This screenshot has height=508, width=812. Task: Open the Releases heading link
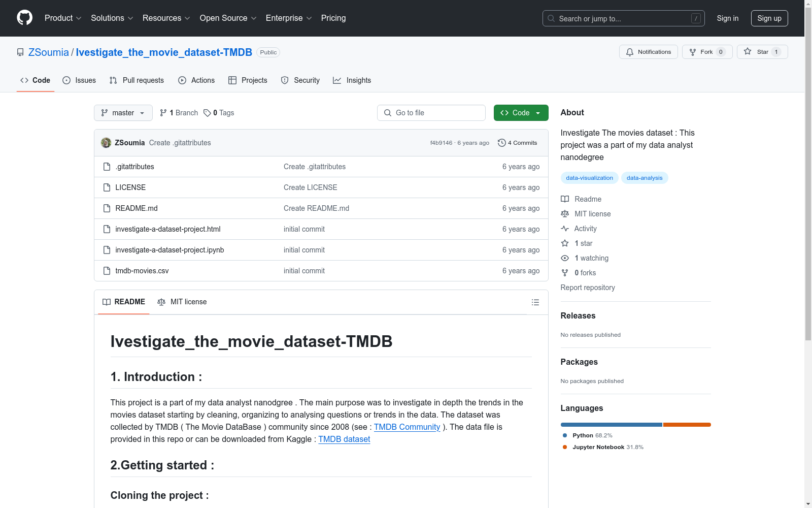(x=578, y=315)
